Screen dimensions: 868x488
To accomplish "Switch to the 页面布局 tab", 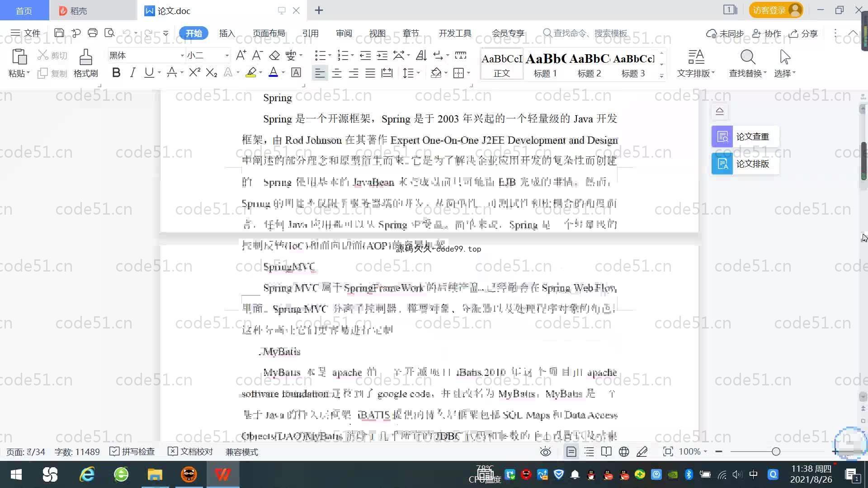I will tap(269, 33).
